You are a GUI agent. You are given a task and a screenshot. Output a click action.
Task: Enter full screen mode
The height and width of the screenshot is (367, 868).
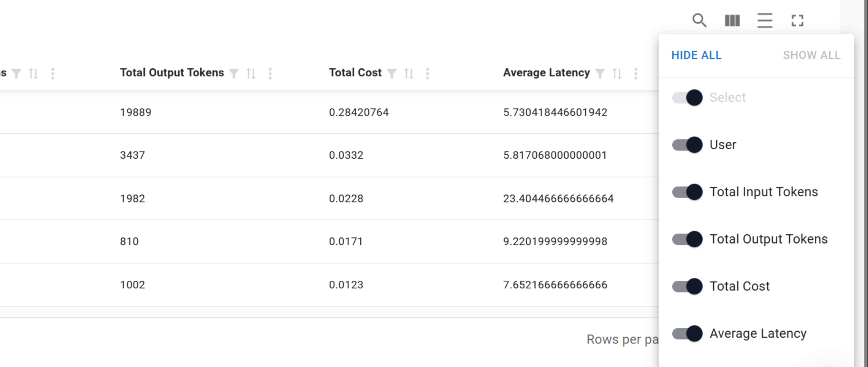(x=797, y=20)
